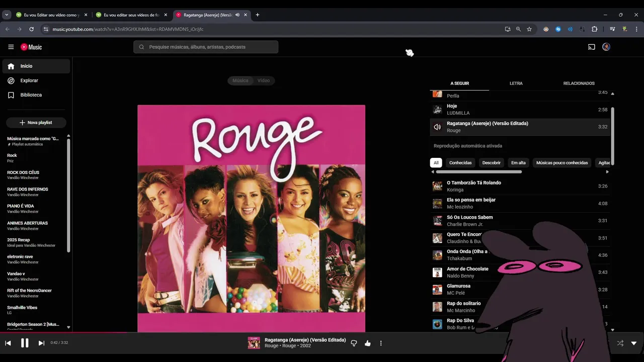
Task: Select the Descobrir filter chip
Action: tap(492, 163)
